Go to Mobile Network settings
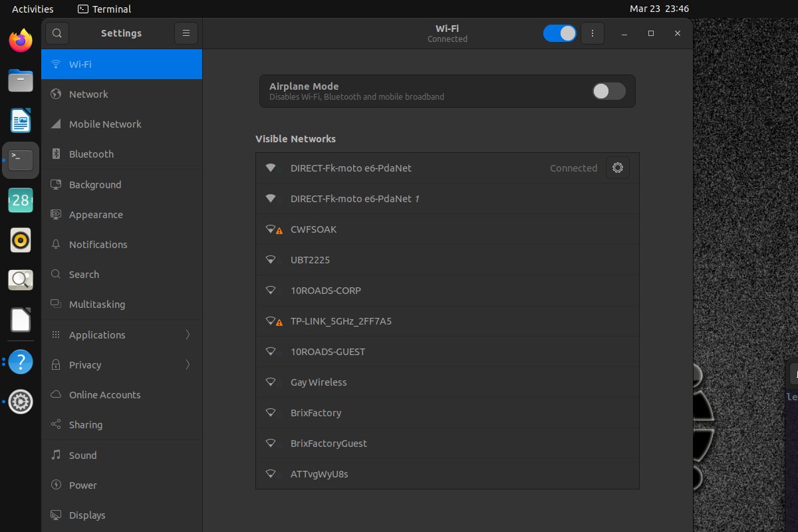The width and height of the screenshot is (798, 532). coord(122,124)
